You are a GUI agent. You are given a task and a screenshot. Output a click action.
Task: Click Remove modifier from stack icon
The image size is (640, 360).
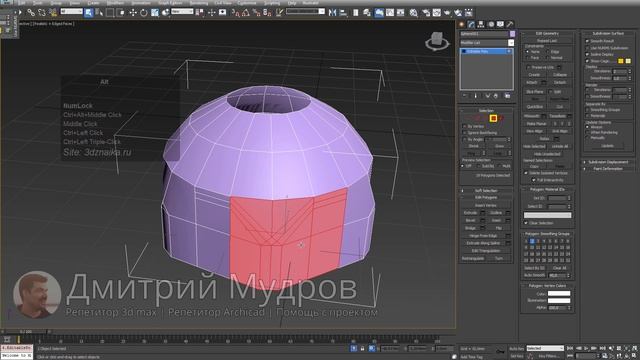pyautogui.click(x=496, y=96)
